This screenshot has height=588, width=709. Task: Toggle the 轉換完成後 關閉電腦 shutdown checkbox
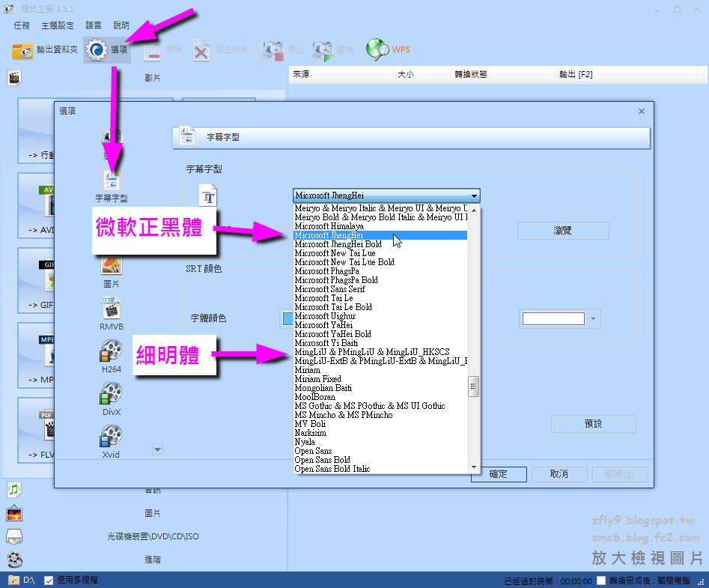point(601,581)
